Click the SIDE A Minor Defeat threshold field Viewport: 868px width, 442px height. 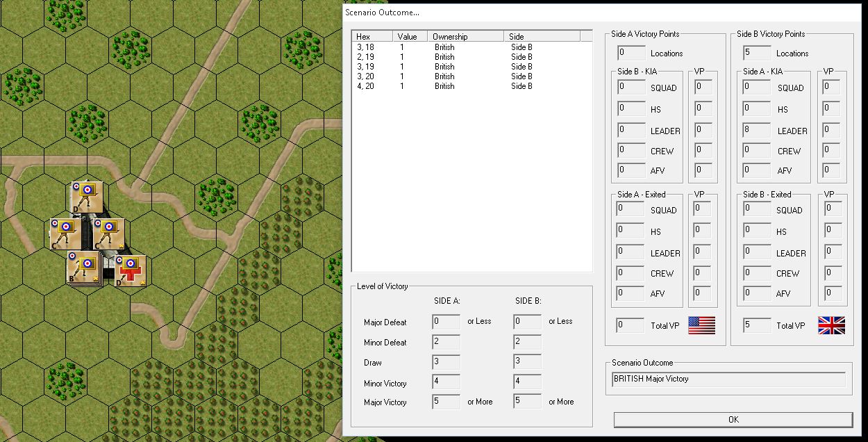(x=446, y=342)
